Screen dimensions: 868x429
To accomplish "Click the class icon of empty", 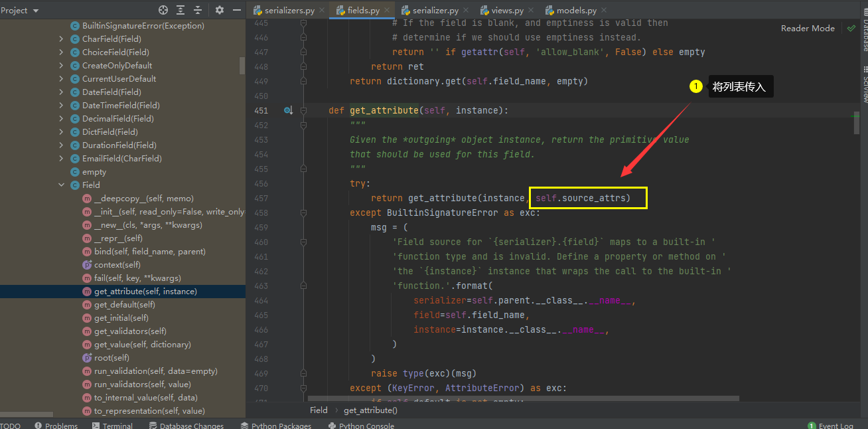I will click(x=74, y=172).
